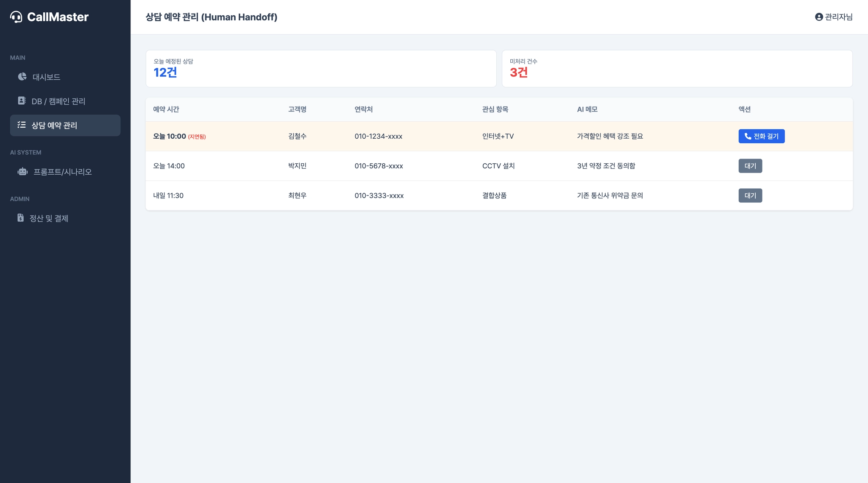The image size is (868, 483).
Task: Click the robot icon for 프롬프트/시나리오
Action: click(x=22, y=172)
